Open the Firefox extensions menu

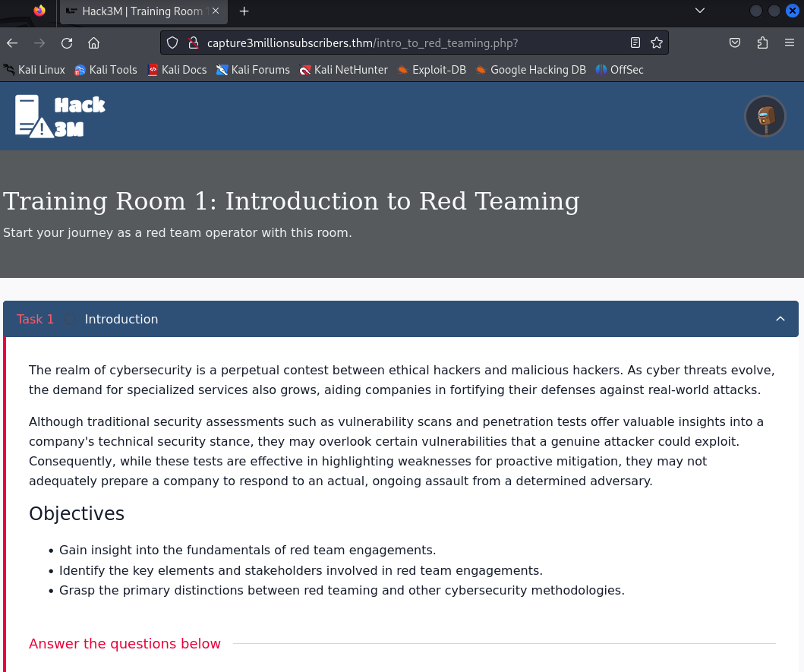[762, 43]
